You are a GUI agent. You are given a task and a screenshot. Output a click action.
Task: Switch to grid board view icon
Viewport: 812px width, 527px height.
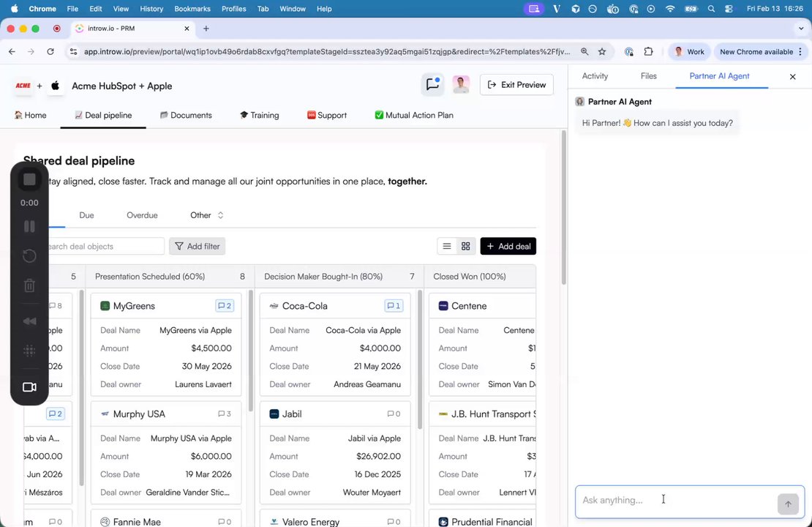pyautogui.click(x=465, y=246)
